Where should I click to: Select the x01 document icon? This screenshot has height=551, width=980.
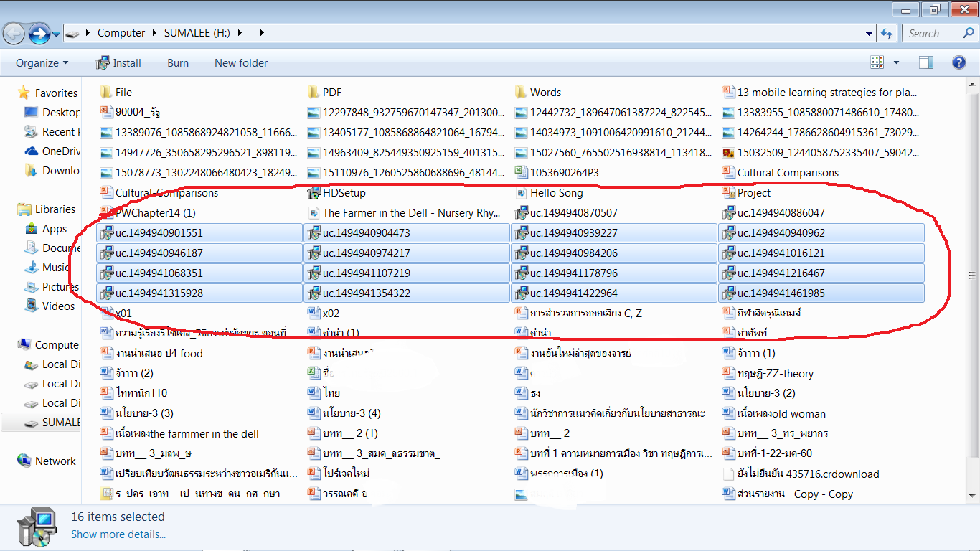[x=106, y=314]
